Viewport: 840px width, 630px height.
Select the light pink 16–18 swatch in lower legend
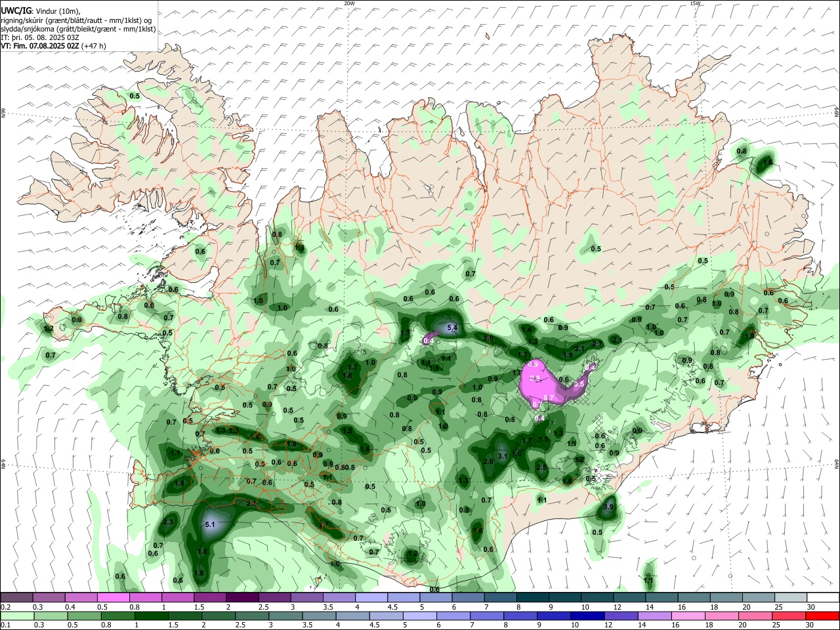coord(688,616)
